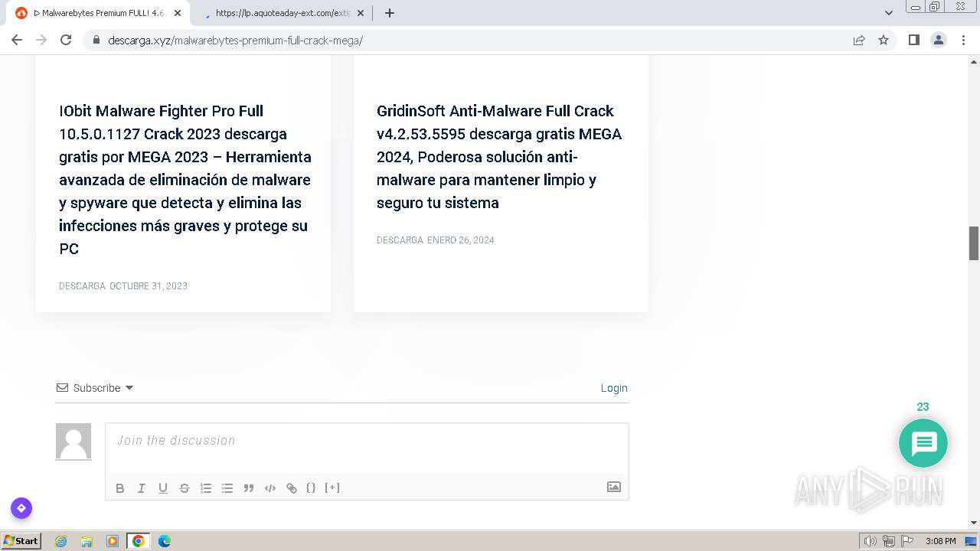Click the page vertical scrollbar thumb
Image resolution: width=980 pixels, height=551 pixels.
click(974, 243)
